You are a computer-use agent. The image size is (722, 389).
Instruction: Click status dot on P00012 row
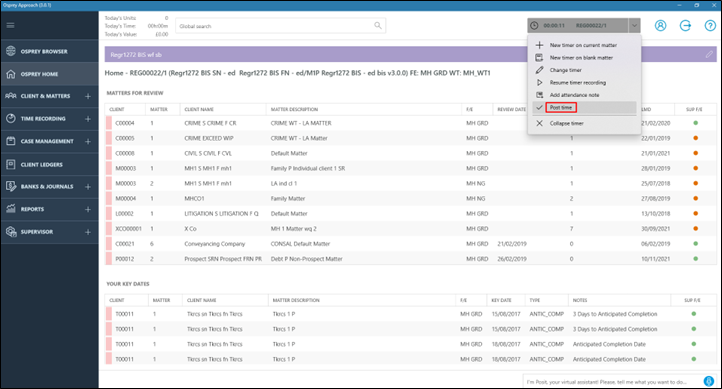[695, 259]
